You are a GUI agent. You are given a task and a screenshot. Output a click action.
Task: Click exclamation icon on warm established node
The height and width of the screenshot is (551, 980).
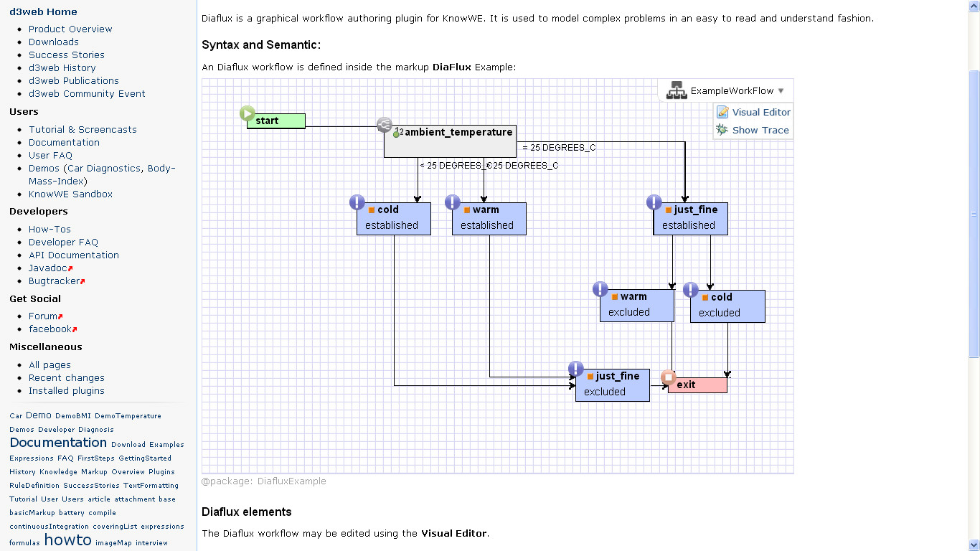[453, 202]
